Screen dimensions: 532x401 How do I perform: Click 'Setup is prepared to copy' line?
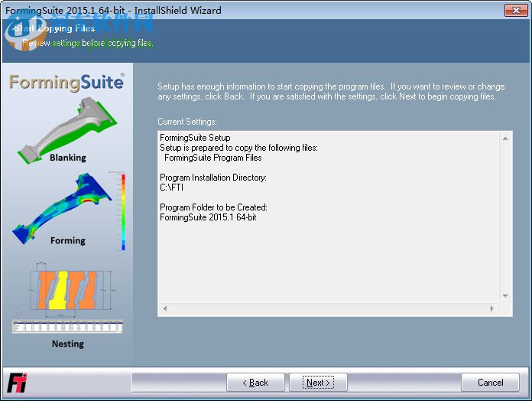238,148
